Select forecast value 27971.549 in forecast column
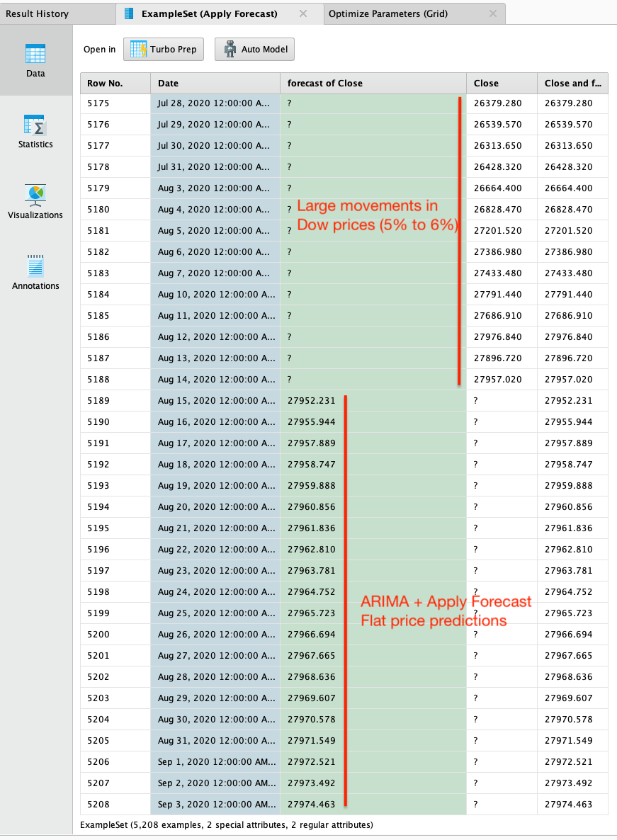This screenshot has width=617, height=840. point(373,741)
